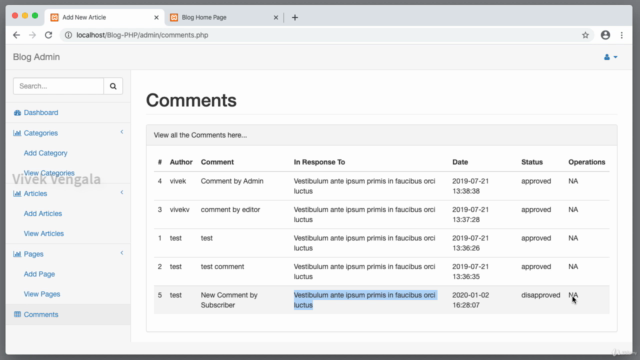Click 'New Comment by Subscriber' cell
640x360 pixels.
pos(229,300)
